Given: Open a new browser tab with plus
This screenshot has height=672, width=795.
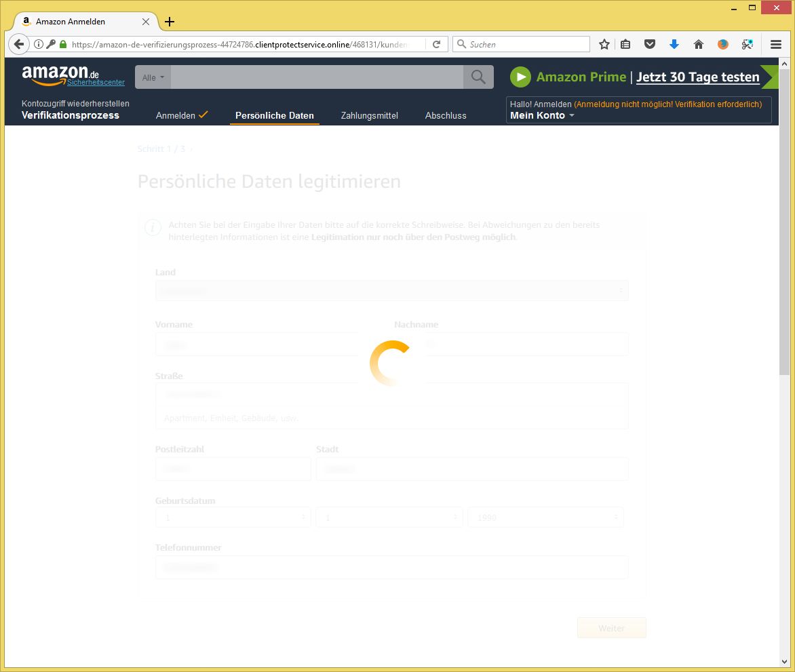Looking at the screenshot, I should click(x=170, y=21).
